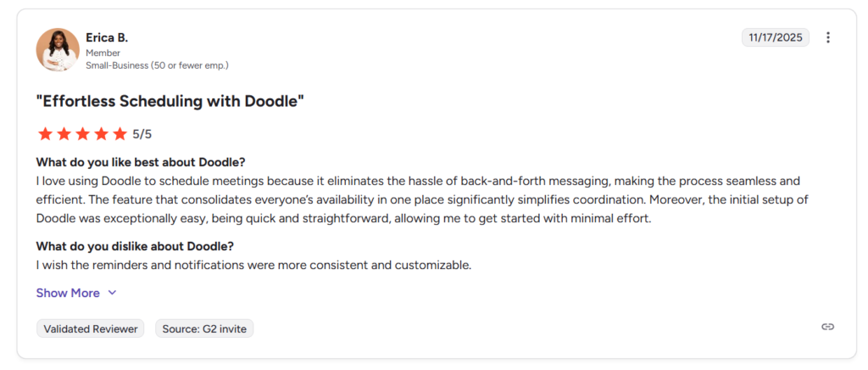Open reviewer name Erica B.
Image resolution: width=868 pixels, height=370 pixels.
(107, 37)
